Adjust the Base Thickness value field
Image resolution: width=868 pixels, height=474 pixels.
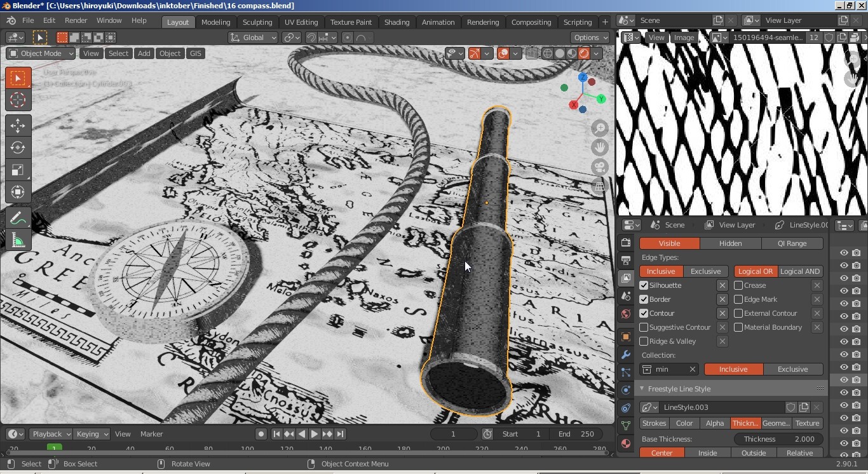pyautogui.click(x=778, y=439)
